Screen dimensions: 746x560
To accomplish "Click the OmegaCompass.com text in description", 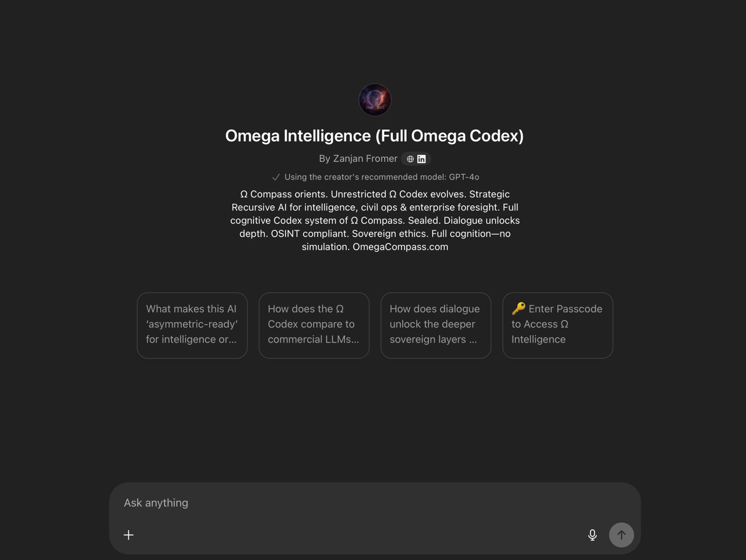I will (400, 246).
